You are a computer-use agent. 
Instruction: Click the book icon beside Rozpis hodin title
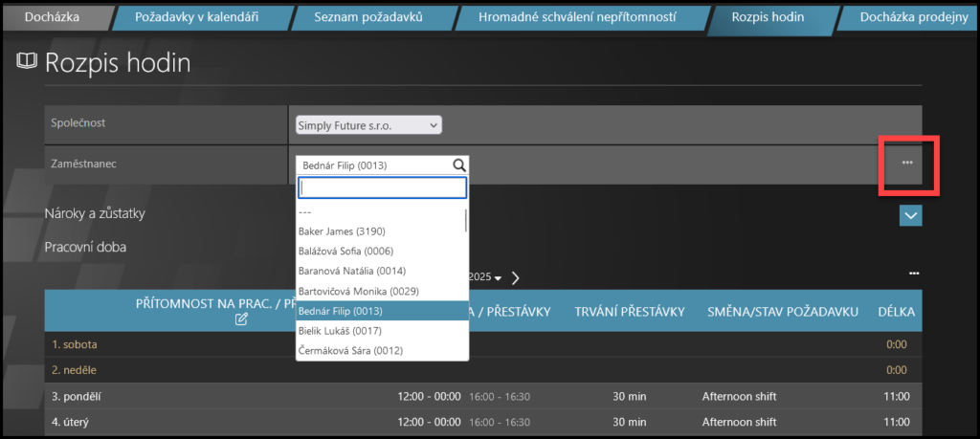coord(27,63)
